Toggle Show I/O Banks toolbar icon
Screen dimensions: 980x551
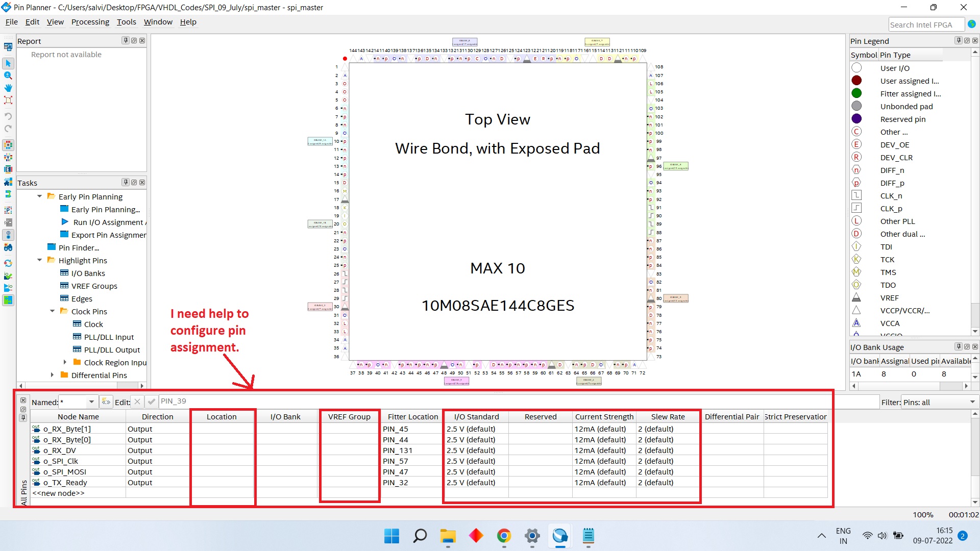[x=8, y=145]
